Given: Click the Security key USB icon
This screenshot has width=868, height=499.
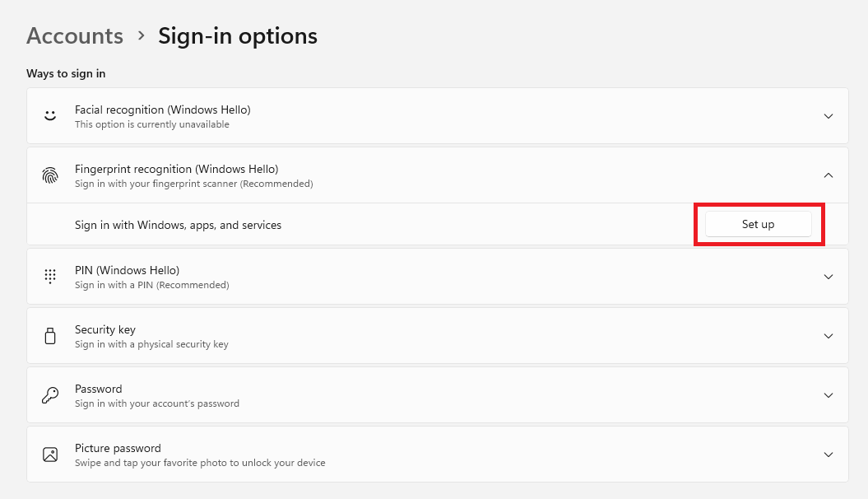Looking at the screenshot, I should point(50,335).
